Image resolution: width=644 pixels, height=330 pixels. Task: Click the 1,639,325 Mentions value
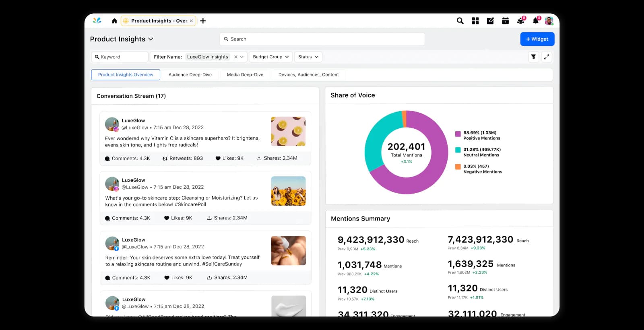click(x=471, y=264)
